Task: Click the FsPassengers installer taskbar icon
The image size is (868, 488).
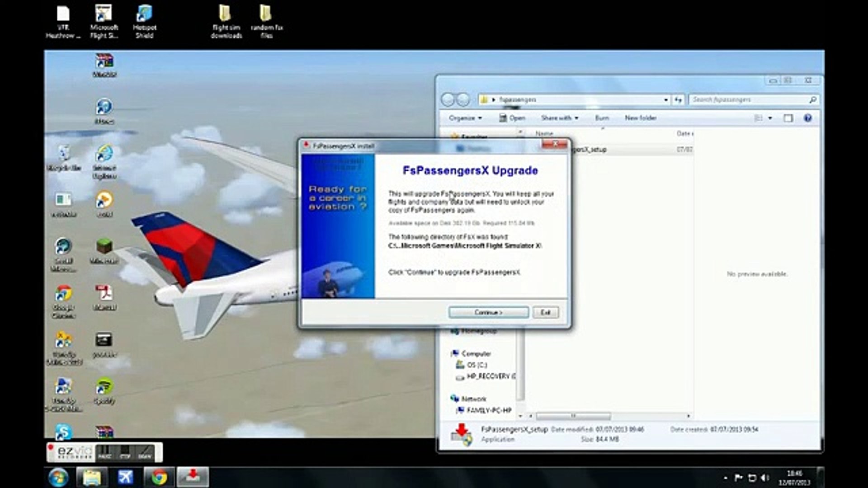Action: (193, 477)
